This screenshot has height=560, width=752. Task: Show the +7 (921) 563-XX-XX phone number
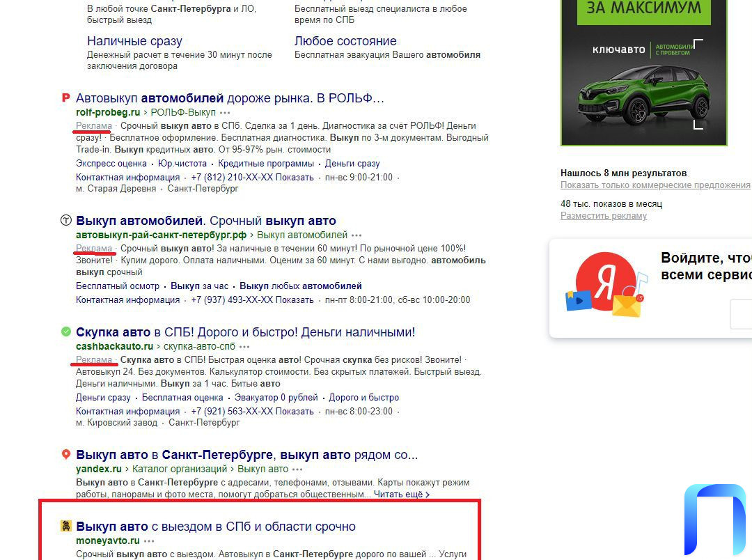coord(252,412)
